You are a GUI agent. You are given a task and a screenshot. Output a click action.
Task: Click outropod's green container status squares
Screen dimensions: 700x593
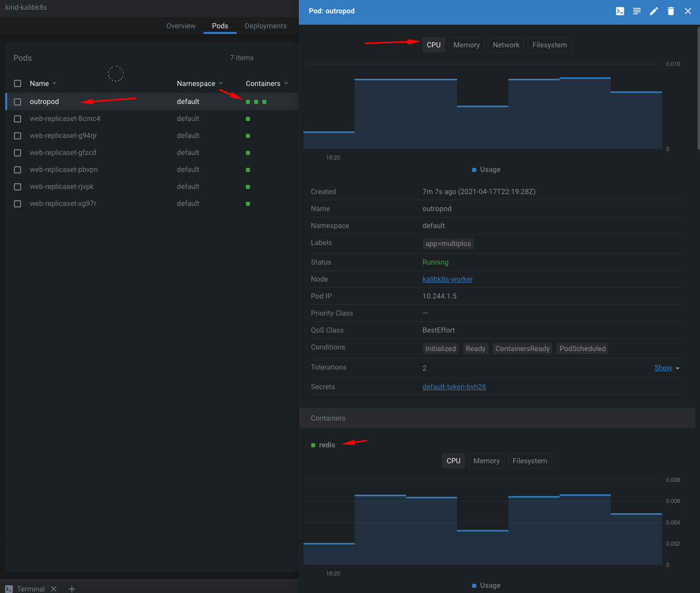click(x=256, y=102)
